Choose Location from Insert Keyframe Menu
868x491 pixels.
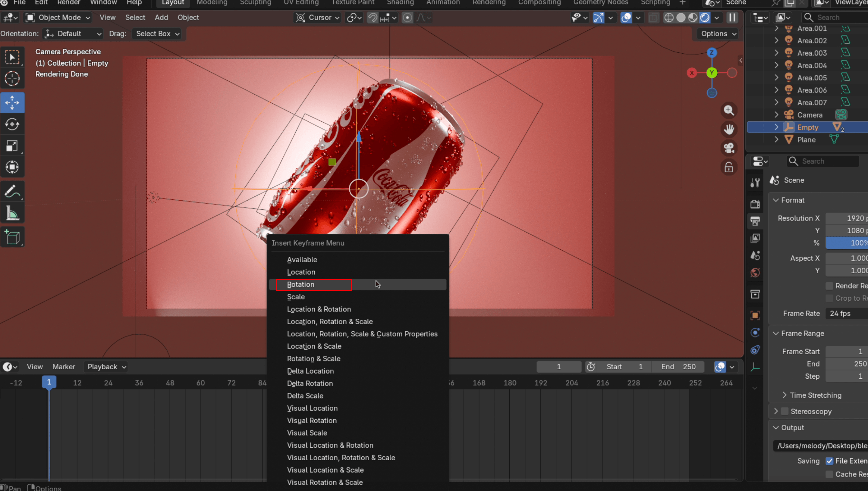click(357, 272)
